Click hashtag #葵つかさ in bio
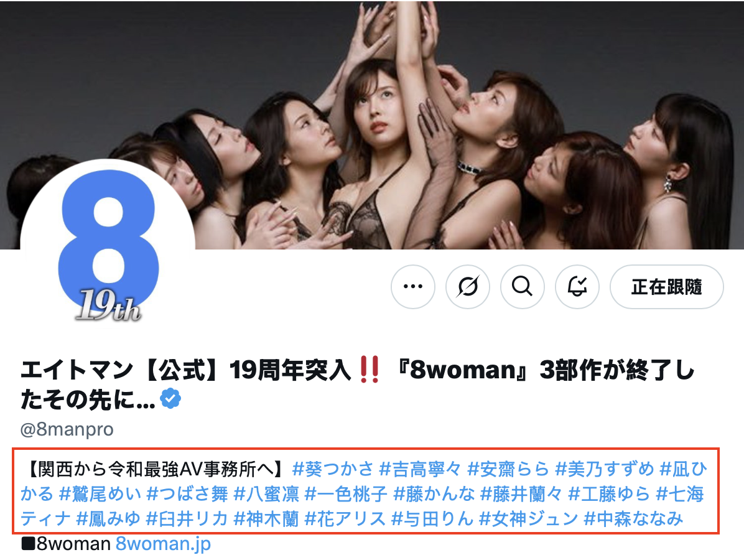 click(x=333, y=469)
